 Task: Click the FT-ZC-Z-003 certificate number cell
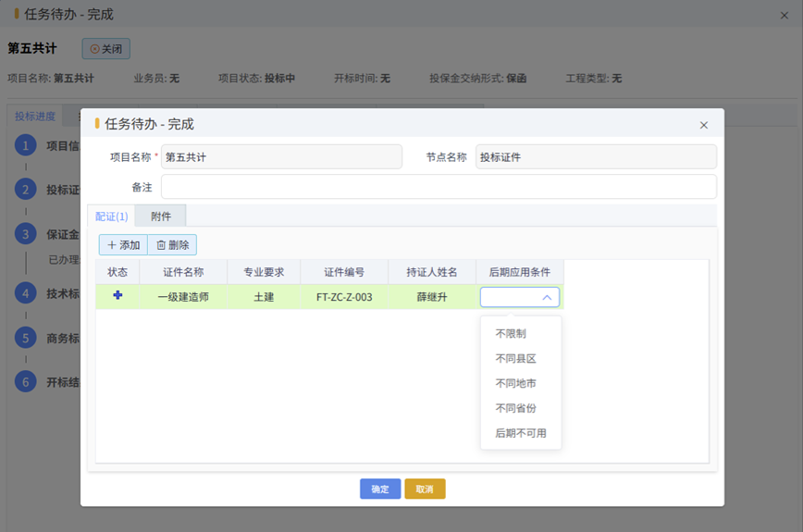pos(344,297)
